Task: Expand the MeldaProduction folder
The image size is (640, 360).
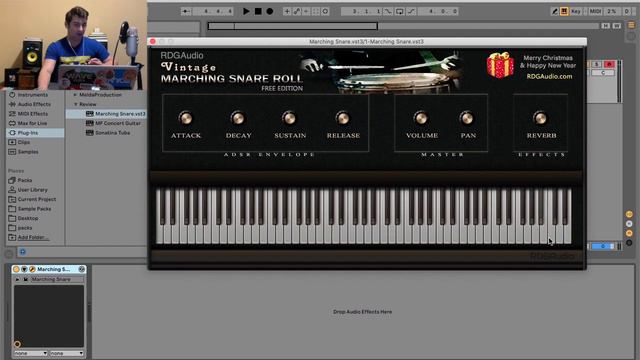Action: [x=76, y=95]
